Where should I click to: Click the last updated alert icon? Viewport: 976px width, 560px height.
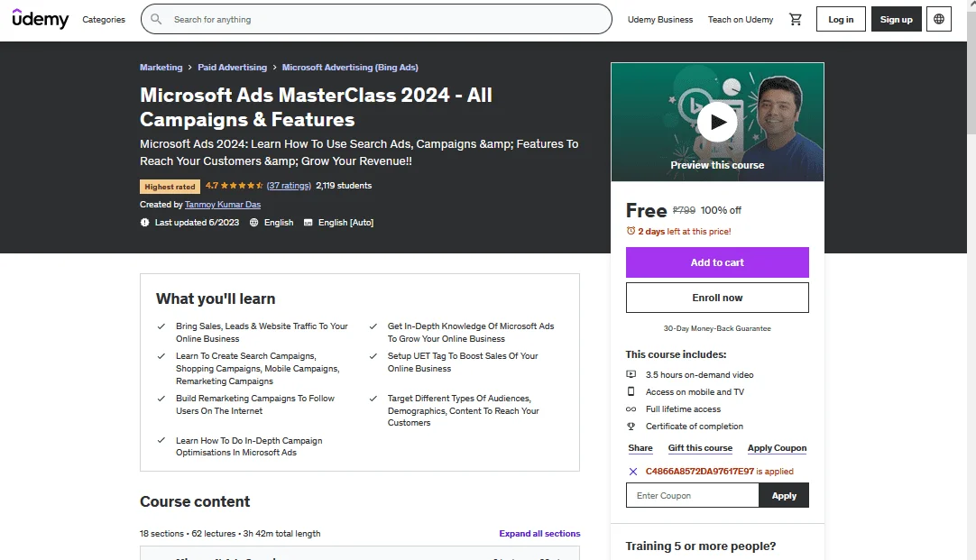pos(144,222)
